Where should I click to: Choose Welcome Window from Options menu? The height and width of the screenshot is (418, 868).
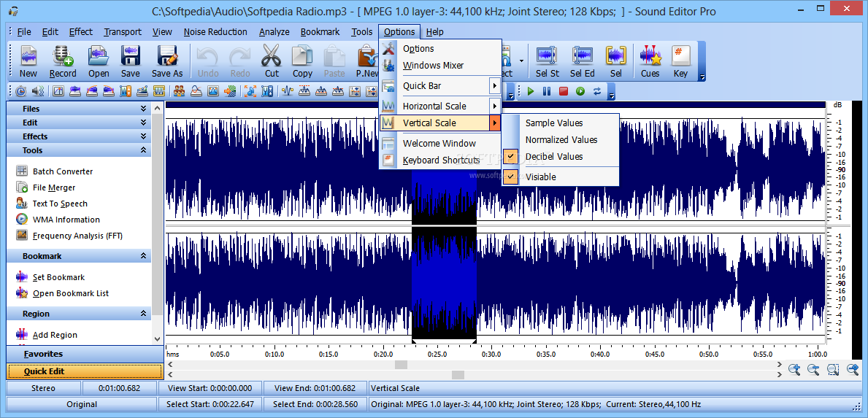point(439,143)
